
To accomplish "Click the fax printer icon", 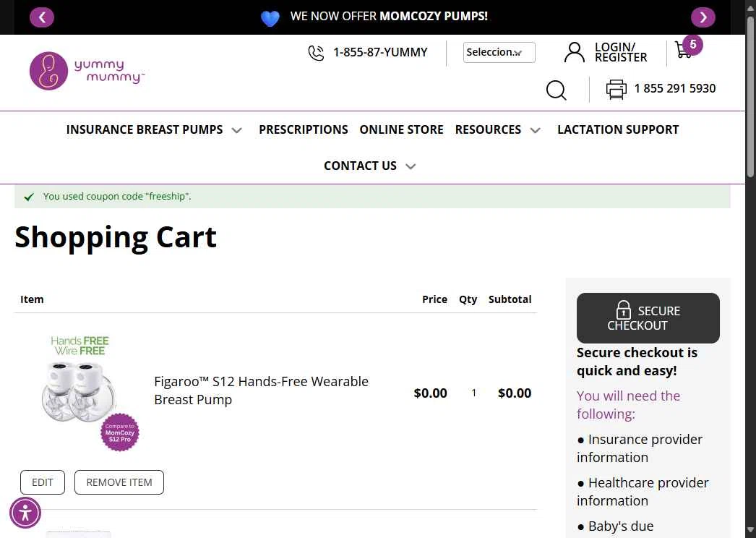I will tap(616, 89).
